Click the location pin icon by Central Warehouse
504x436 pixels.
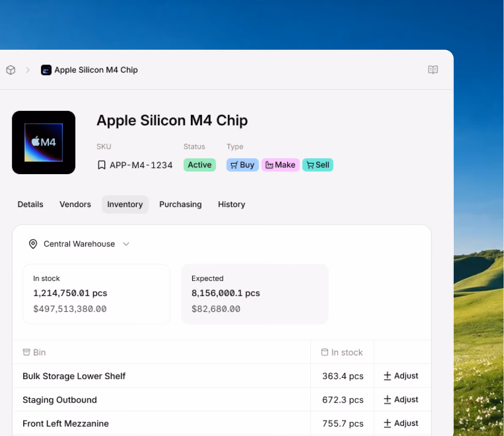pos(33,244)
